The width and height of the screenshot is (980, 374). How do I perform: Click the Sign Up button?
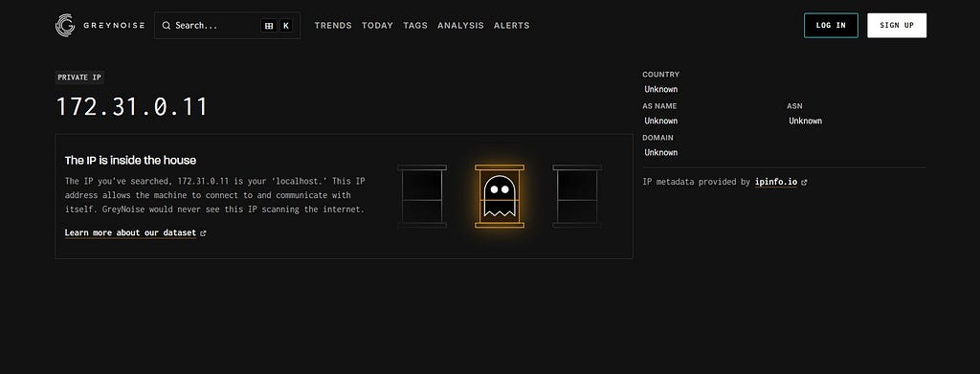tap(897, 26)
